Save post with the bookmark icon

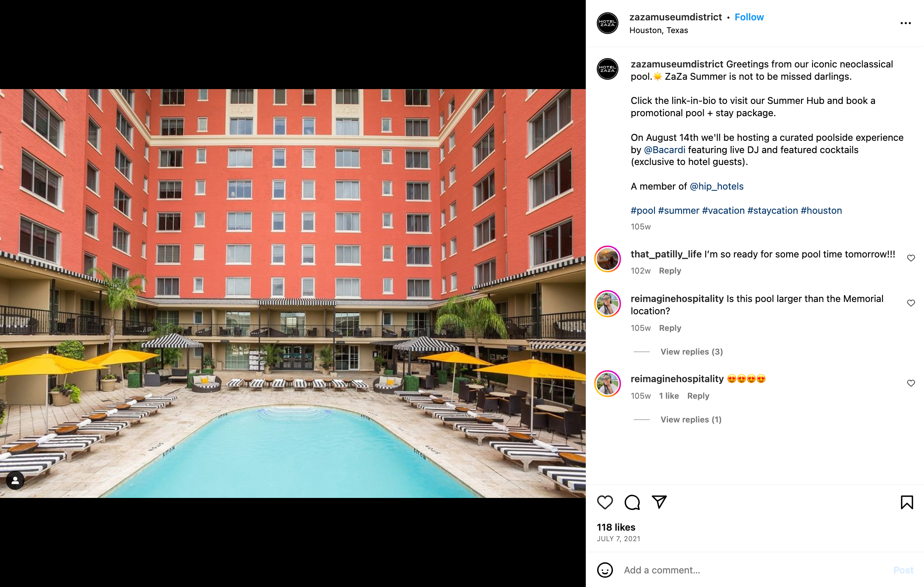coord(907,502)
